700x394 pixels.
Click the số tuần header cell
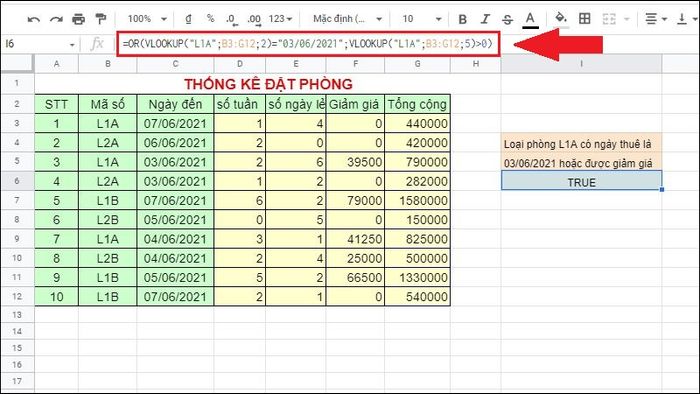click(239, 104)
